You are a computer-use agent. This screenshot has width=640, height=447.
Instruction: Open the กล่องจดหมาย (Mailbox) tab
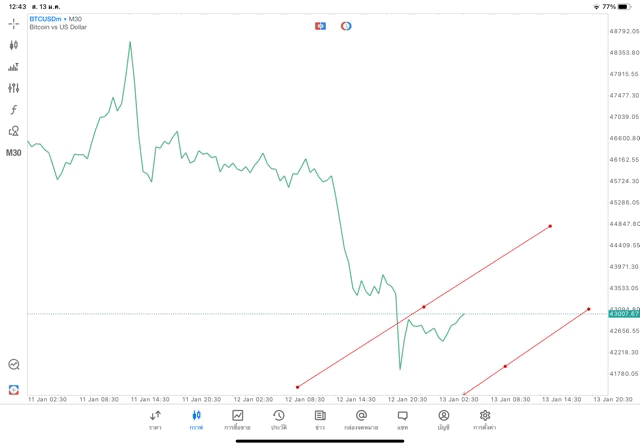click(x=360, y=419)
